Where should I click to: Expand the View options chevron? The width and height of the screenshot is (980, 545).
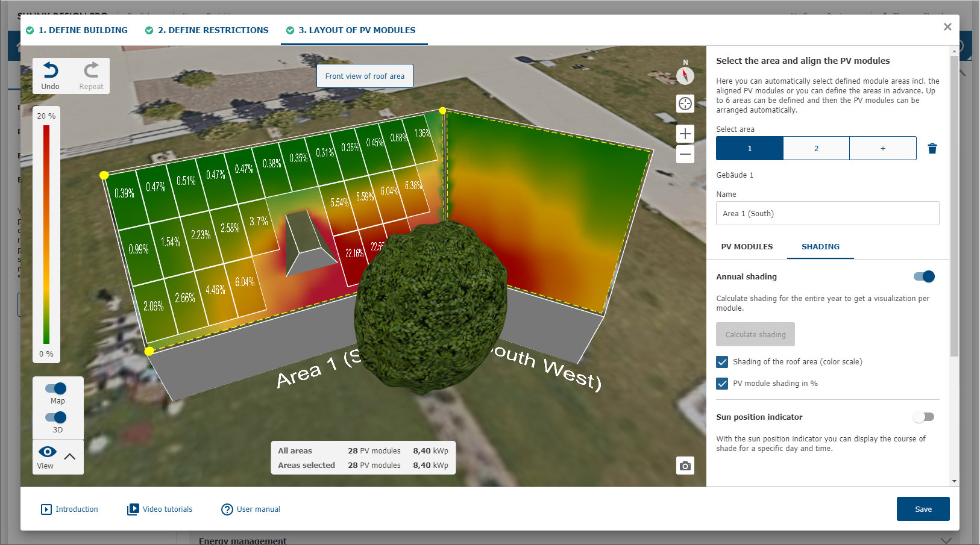[x=70, y=456]
